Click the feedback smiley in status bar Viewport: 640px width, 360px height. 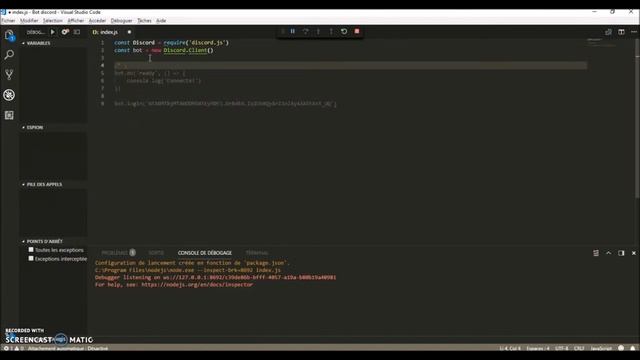(x=621, y=348)
